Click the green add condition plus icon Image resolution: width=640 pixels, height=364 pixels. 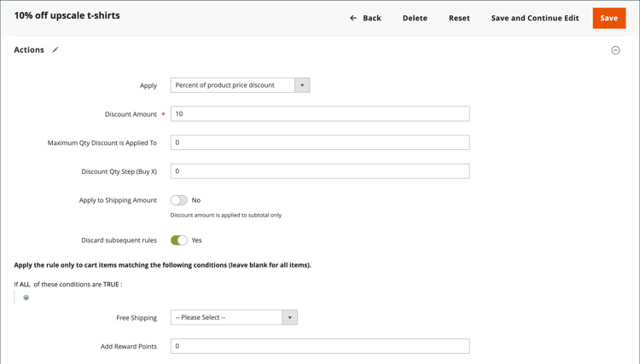[26, 298]
